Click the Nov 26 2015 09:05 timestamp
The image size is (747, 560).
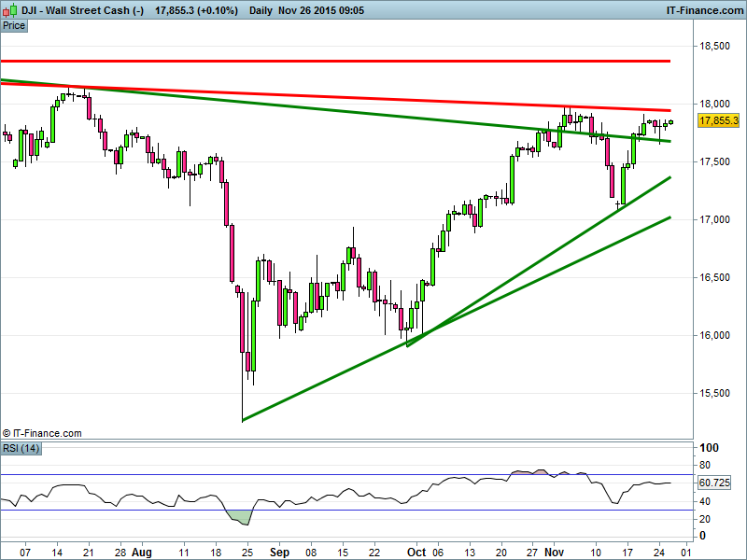[x=320, y=11]
